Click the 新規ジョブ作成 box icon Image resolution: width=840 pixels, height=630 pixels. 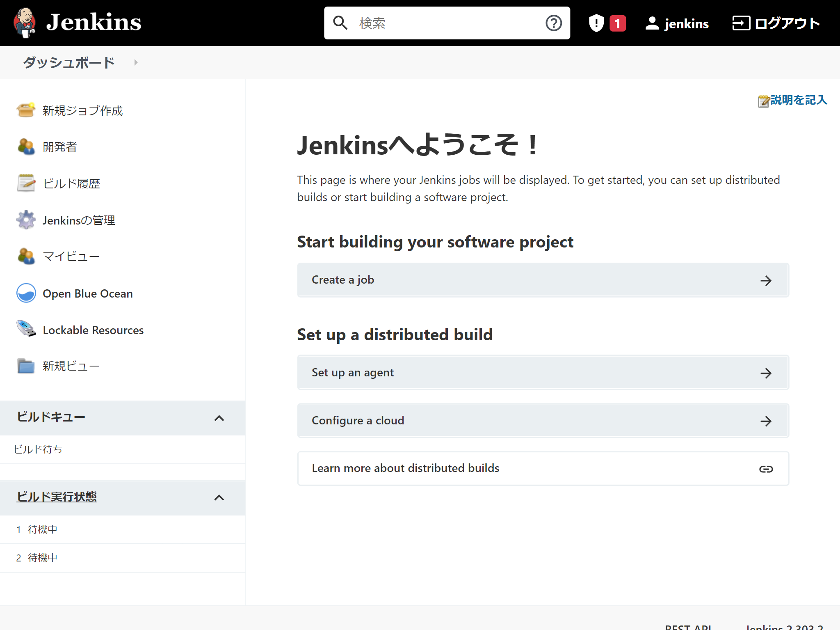[x=26, y=110]
